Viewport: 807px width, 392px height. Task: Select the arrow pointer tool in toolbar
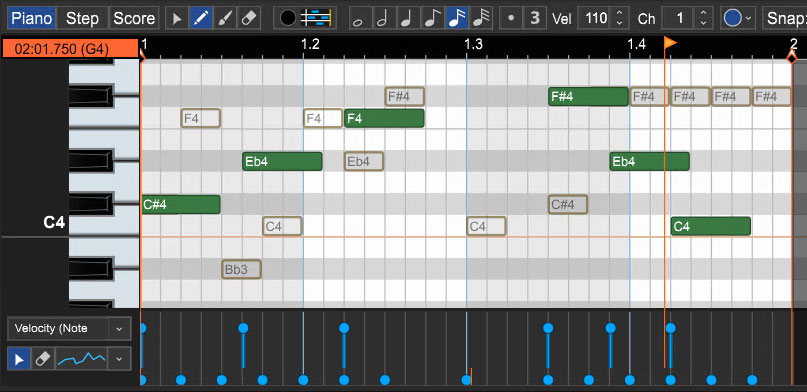[x=177, y=19]
